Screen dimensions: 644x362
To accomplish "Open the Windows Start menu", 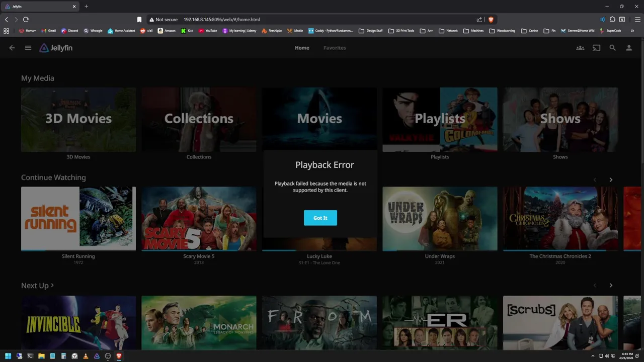I will 8,356.
